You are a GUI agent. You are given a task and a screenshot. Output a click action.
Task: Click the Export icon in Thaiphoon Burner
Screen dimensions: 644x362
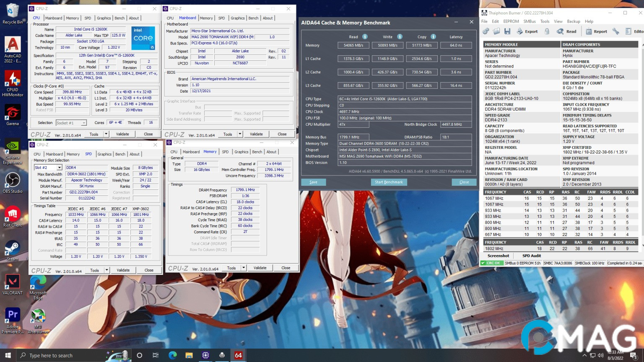click(520, 31)
